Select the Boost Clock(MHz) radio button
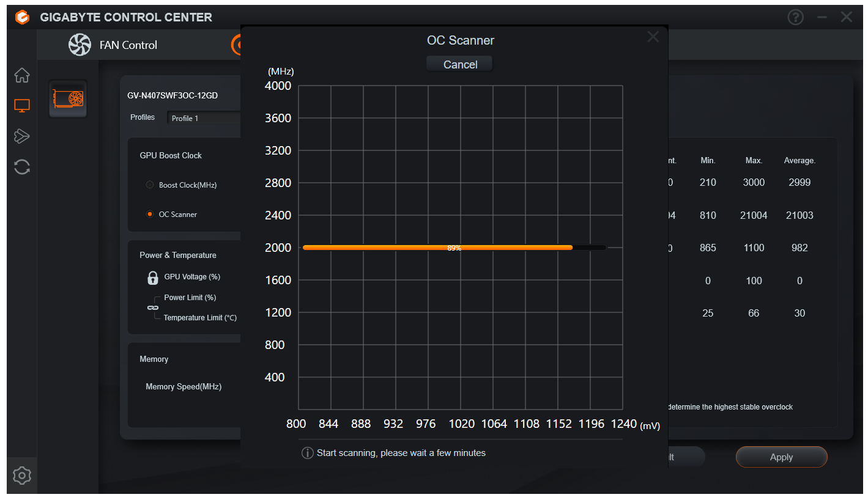868x500 pixels. [150, 185]
